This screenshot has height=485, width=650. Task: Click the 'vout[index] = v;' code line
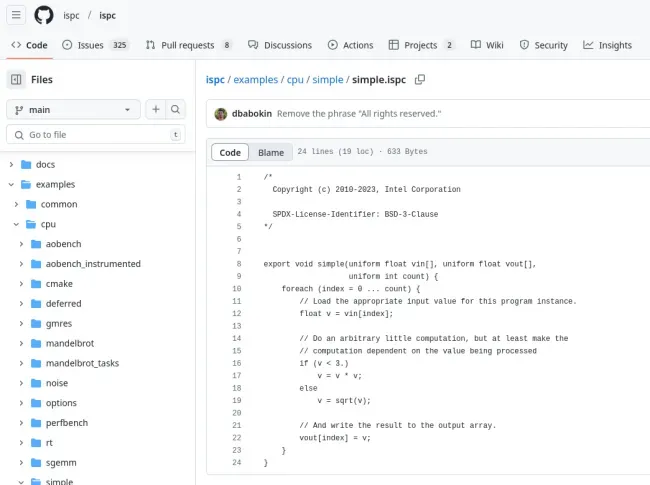(335, 438)
